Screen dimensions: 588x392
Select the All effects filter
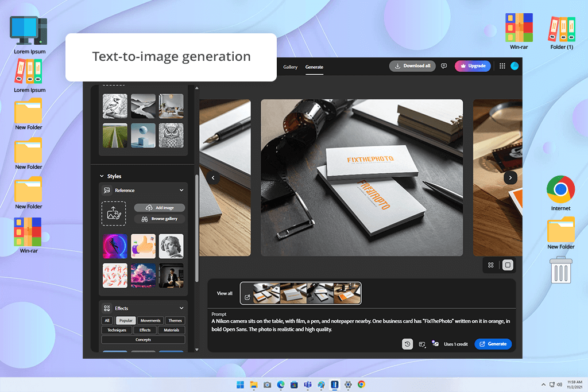tap(107, 321)
